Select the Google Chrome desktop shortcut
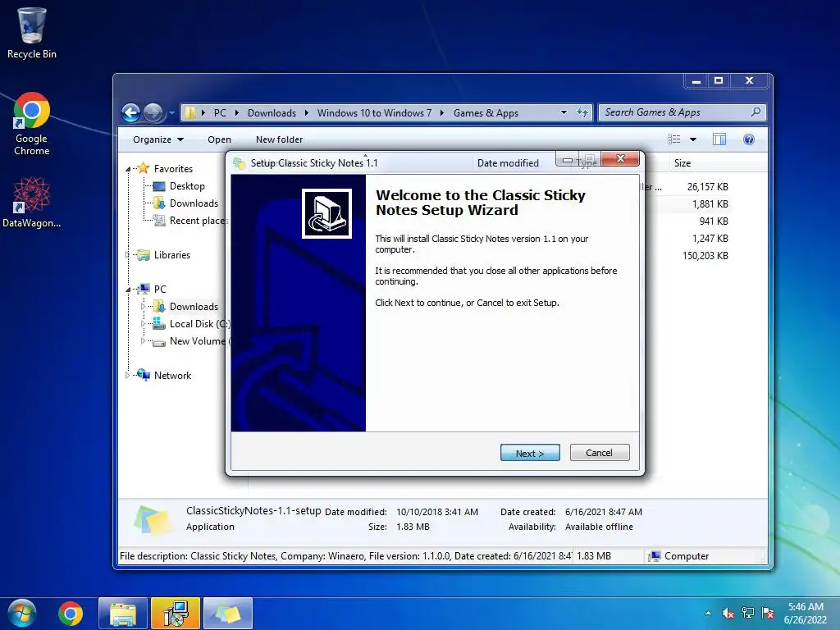This screenshot has height=630, width=840. 32,124
